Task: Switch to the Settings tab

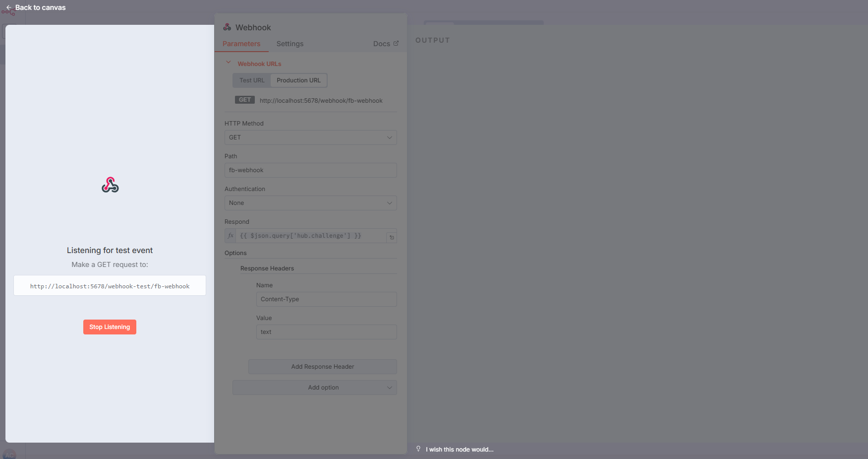Action: (x=289, y=44)
